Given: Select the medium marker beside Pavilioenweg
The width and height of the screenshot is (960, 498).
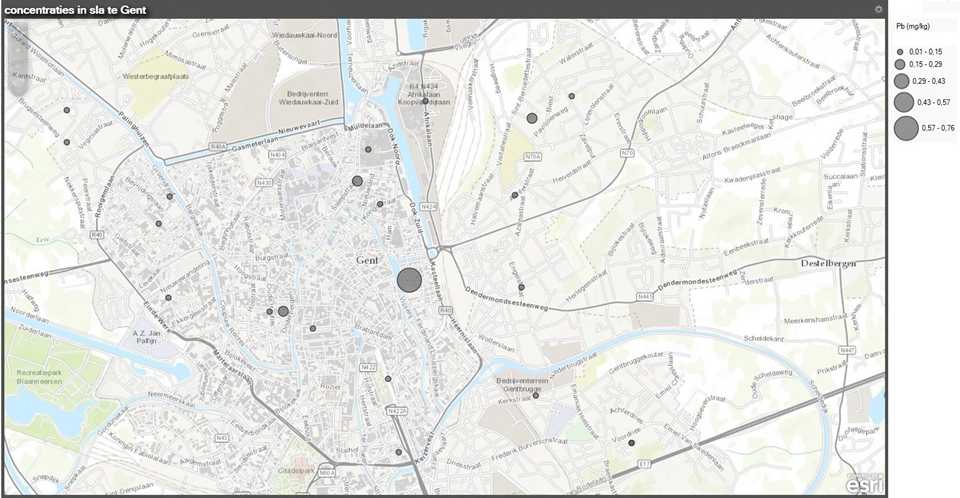Looking at the screenshot, I should click(x=532, y=118).
